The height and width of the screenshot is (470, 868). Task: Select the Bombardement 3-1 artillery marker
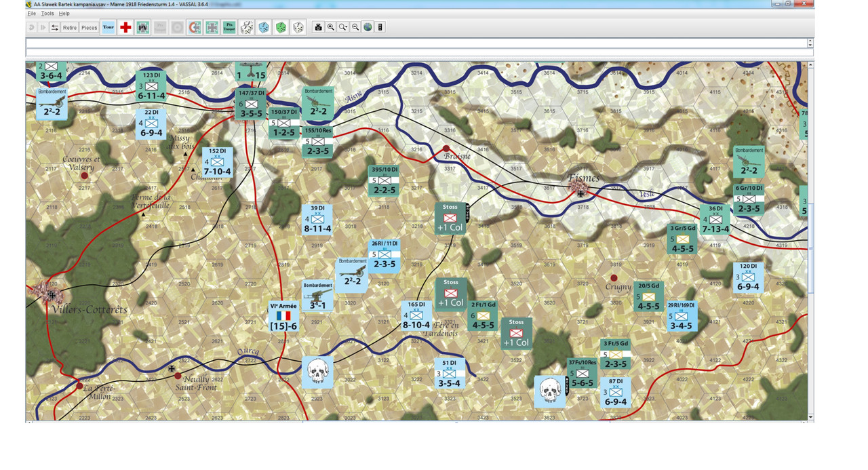[x=318, y=296]
